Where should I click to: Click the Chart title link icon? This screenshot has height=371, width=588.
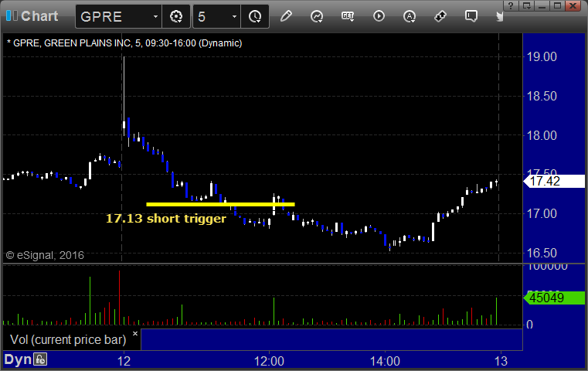click(x=12, y=16)
